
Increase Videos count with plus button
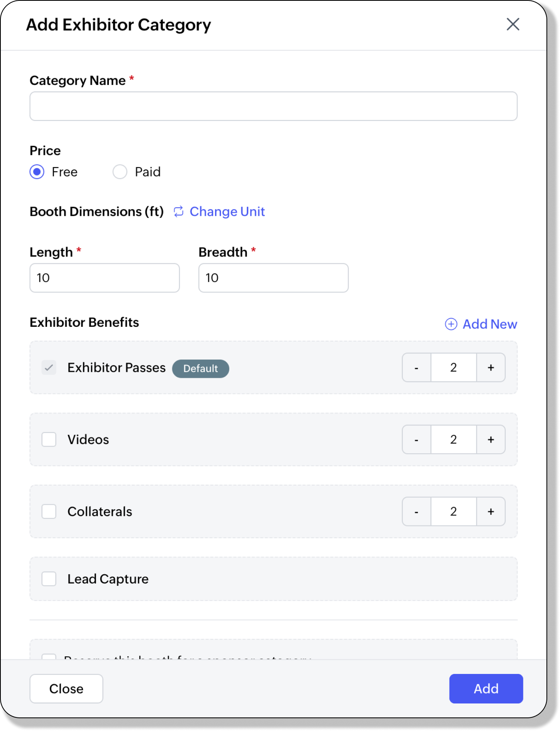point(491,439)
